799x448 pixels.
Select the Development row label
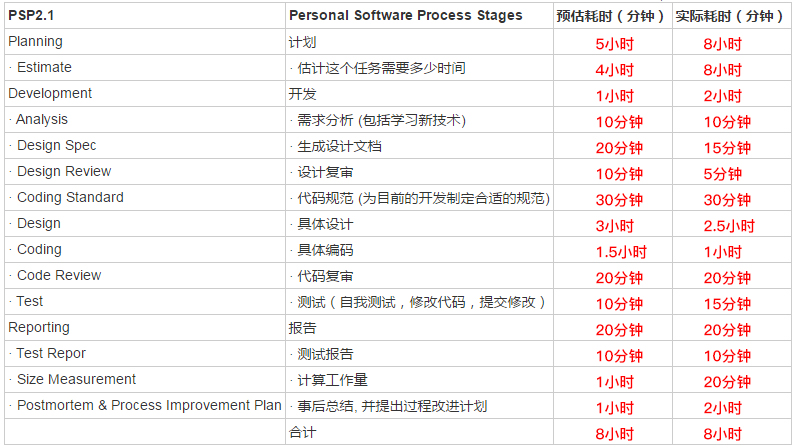50,94
